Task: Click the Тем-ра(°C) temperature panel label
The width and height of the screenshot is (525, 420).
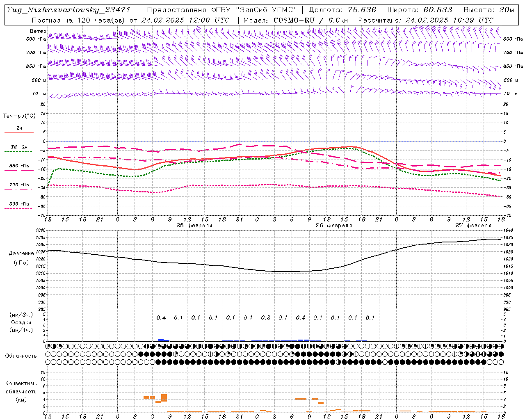Action: (x=19, y=116)
